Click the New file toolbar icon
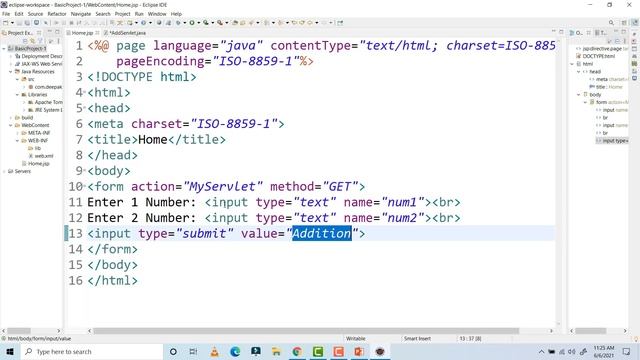The height and width of the screenshot is (360, 640). 6,23
